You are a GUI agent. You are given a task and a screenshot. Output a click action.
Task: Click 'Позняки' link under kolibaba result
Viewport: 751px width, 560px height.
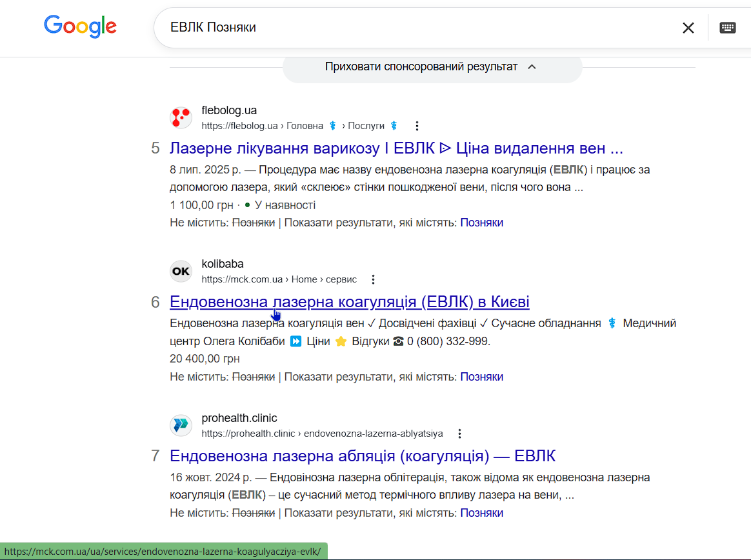pos(481,377)
